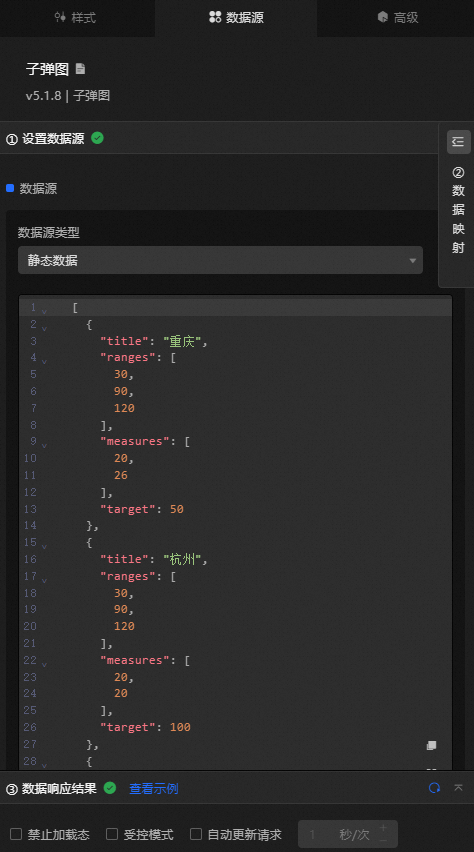Click the value 120 on line 7
Screen dimensions: 474x852
coord(124,408)
